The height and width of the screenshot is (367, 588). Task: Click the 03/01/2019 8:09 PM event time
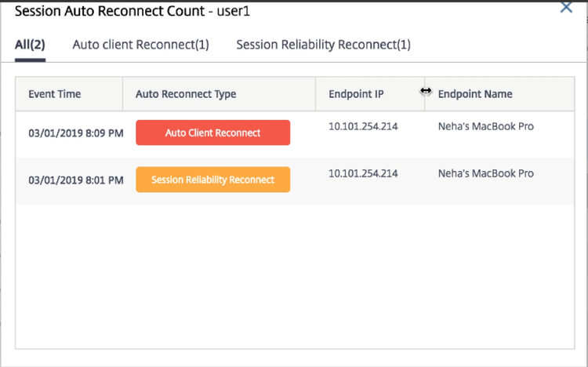[76, 133]
